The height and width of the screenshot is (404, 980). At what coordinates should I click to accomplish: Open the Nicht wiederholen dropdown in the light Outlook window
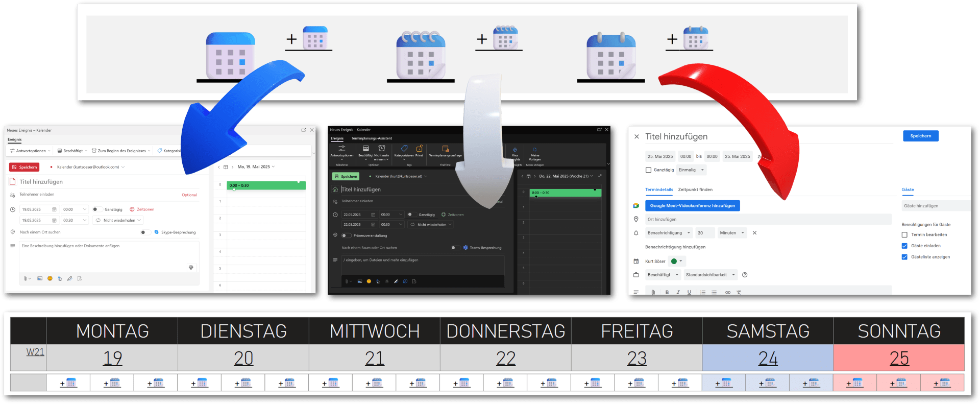(x=119, y=220)
